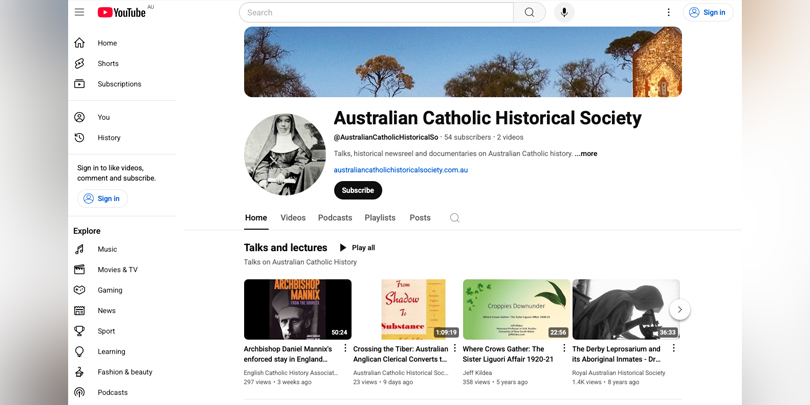Click the 54 subscribers text
810x405 pixels.
tap(468, 137)
